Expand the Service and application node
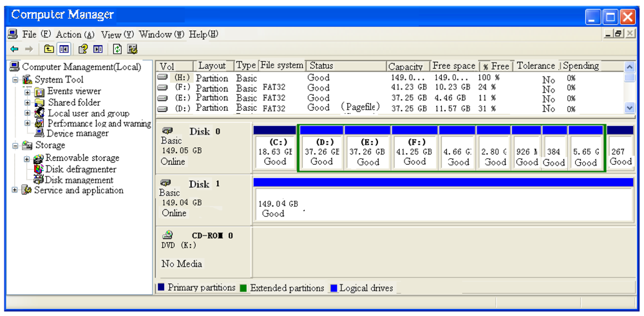 click(x=15, y=191)
